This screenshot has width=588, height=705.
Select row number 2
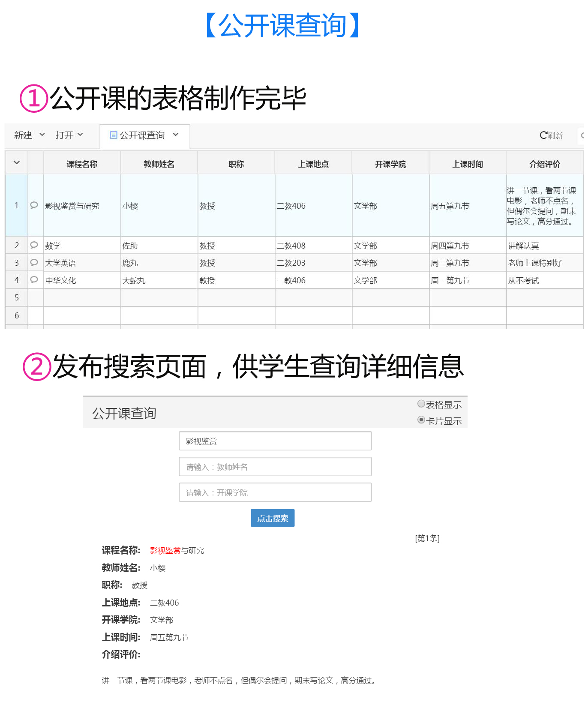[17, 245]
